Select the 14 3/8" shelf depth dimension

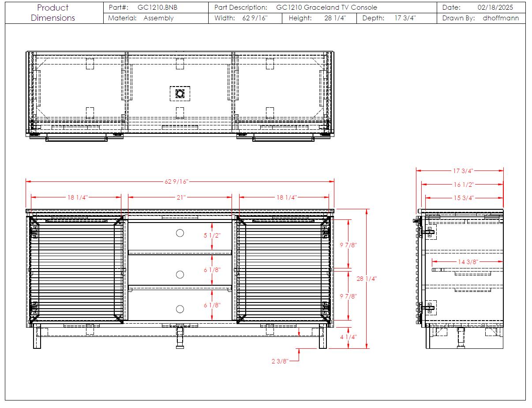point(468,262)
